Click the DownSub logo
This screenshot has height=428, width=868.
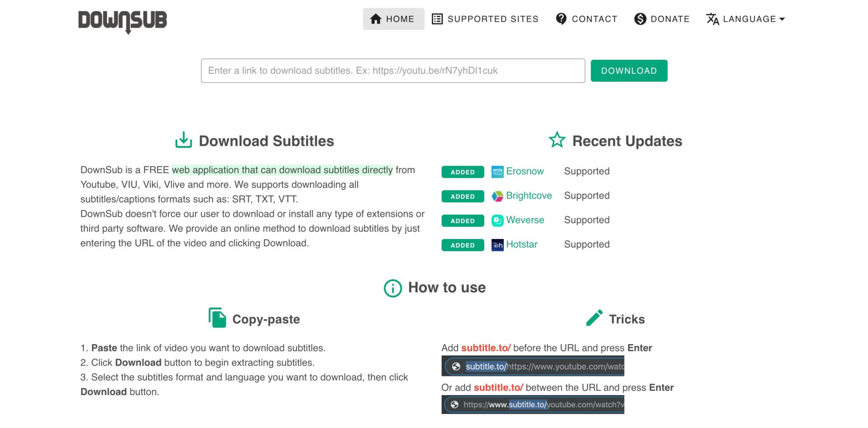tap(123, 20)
